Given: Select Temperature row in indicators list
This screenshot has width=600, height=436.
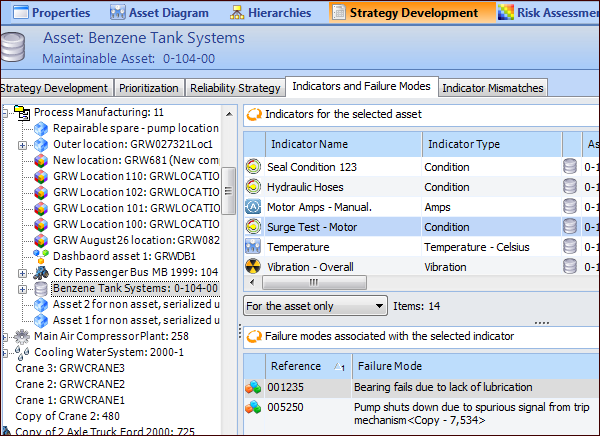Looking at the screenshot, I should tap(297, 246).
